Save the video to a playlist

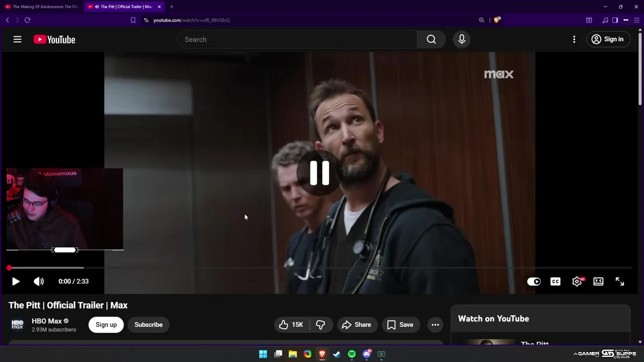pyautogui.click(x=400, y=325)
